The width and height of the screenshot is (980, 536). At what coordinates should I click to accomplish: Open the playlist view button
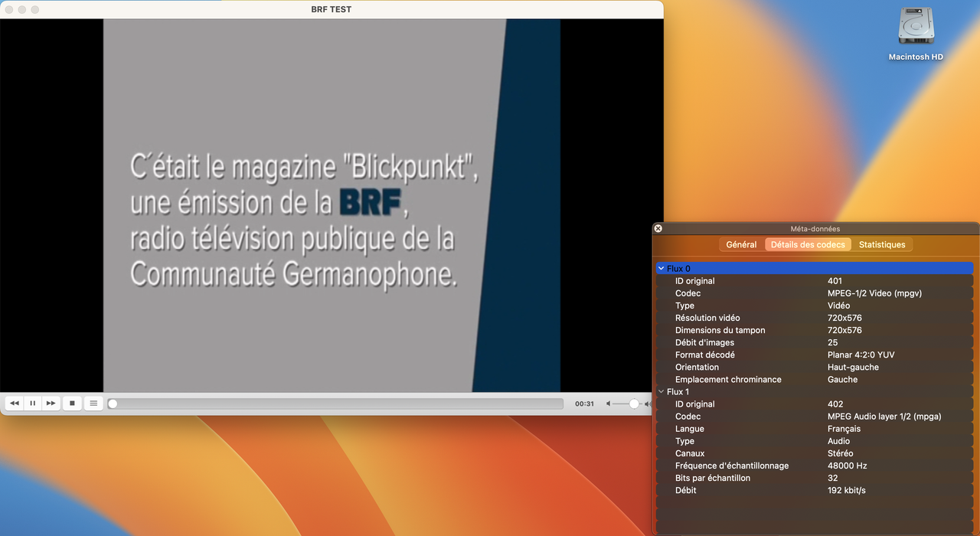[x=93, y=403]
